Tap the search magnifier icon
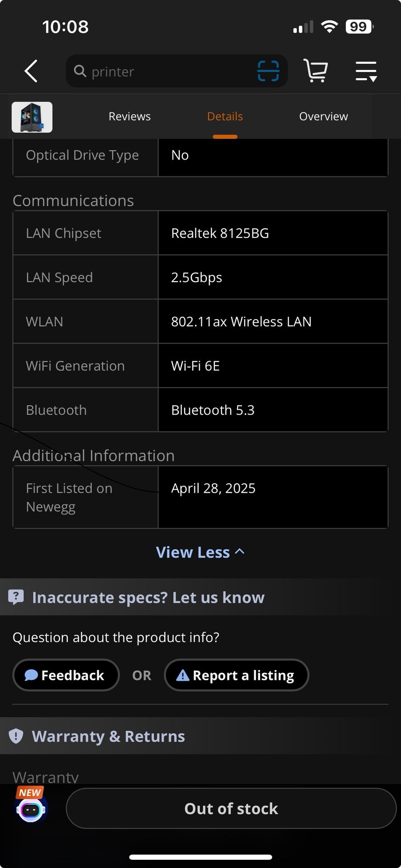Image resolution: width=401 pixels, height=868 pixels. (80, 71)
